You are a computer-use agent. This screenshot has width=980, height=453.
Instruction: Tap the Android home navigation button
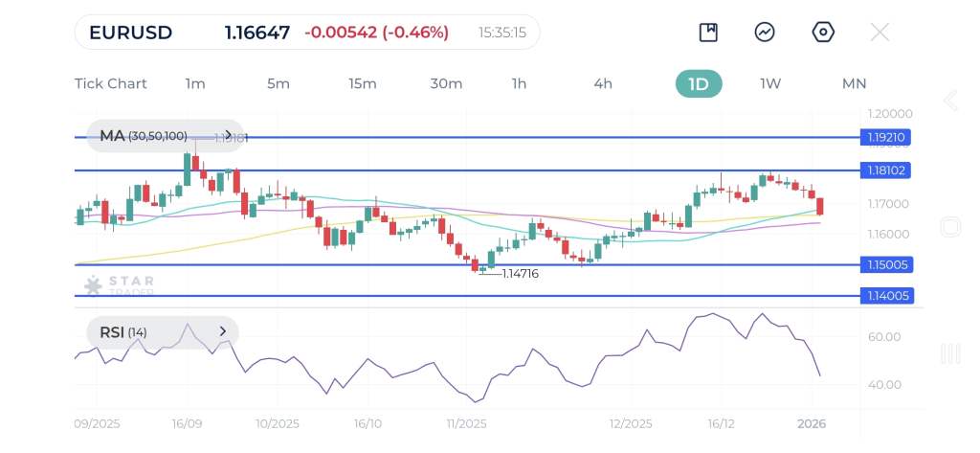950,226
